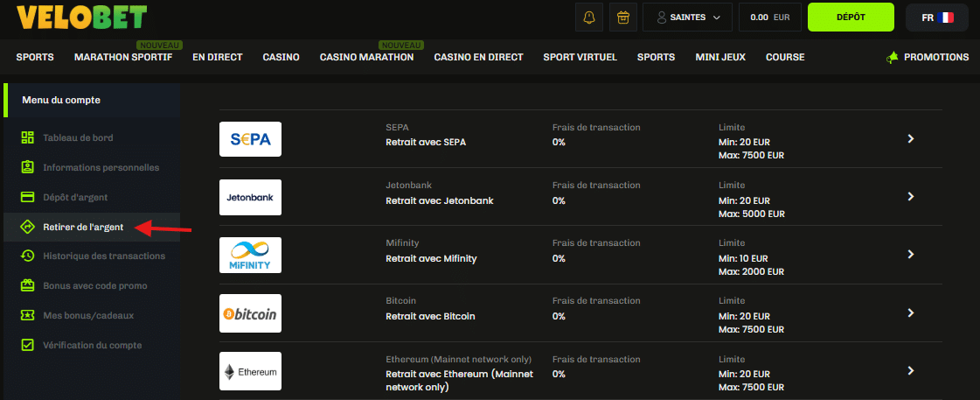The height and width of the screenshot is (400, 980).
Task: Click the Informations personnelles icon
Action: point(27,167)
